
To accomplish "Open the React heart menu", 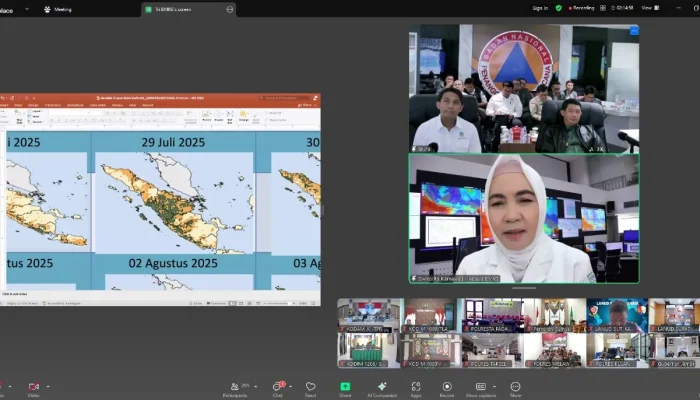I will [310, 389].
